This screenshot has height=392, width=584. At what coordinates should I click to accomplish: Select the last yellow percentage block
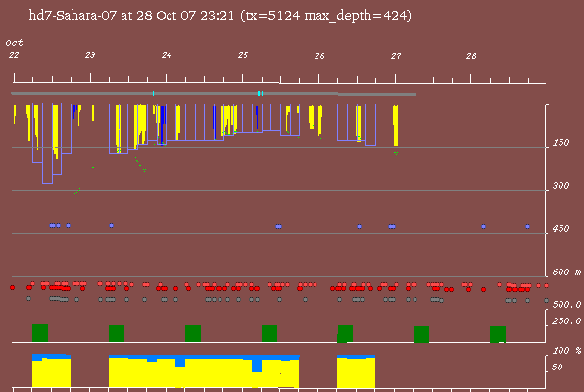click(x=356, y=372)
